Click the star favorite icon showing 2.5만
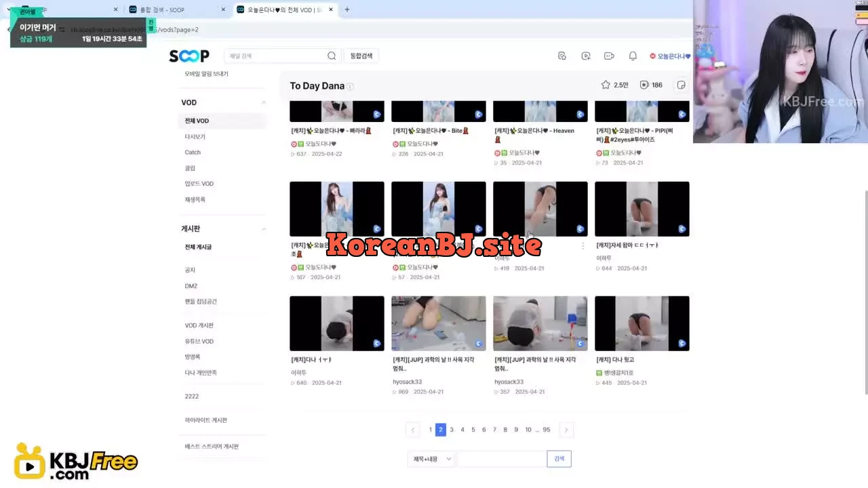 606,85
